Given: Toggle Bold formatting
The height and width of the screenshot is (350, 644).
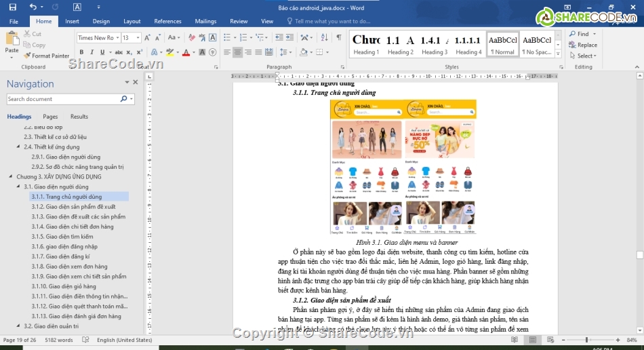Looking at the screenshot, I should [81, 52].
